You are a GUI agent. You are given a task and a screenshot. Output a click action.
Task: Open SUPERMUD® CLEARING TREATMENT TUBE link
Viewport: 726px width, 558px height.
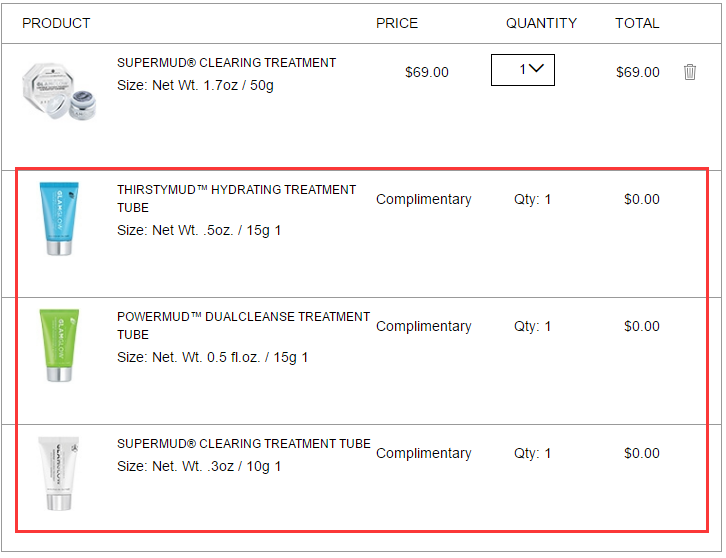point(244,444)
